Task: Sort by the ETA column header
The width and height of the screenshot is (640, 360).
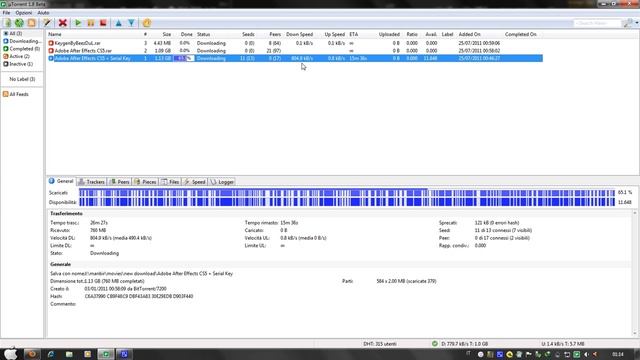Action: click(353, 35)
